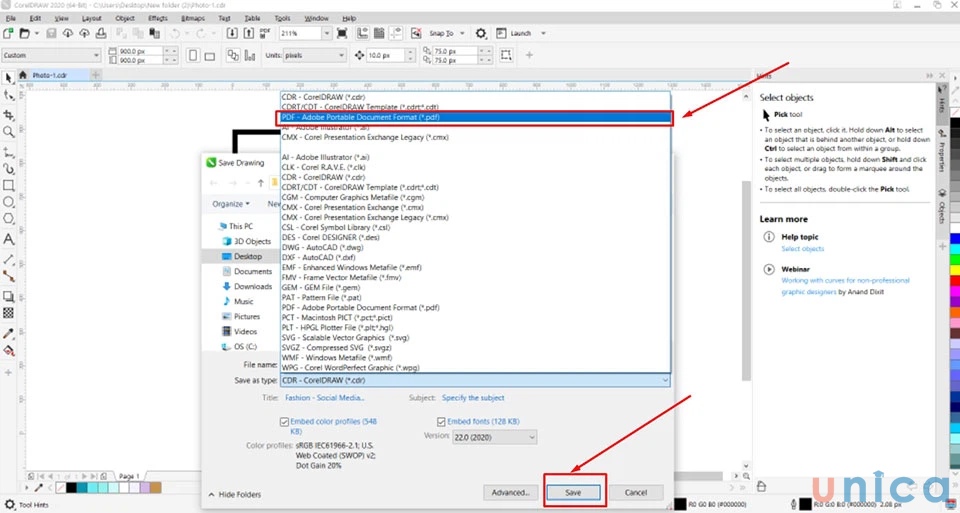Pick the tan swatch in document palette
The height and width of the screenshot is (513, 960).
click(x=155, y=487)
